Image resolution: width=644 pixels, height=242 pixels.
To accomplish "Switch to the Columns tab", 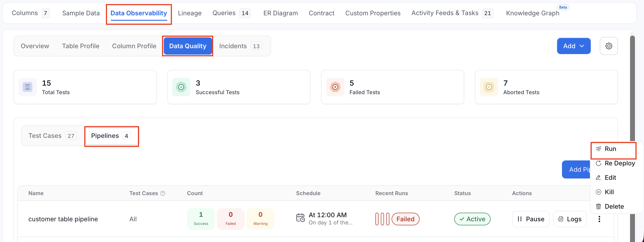I will 30,13.
